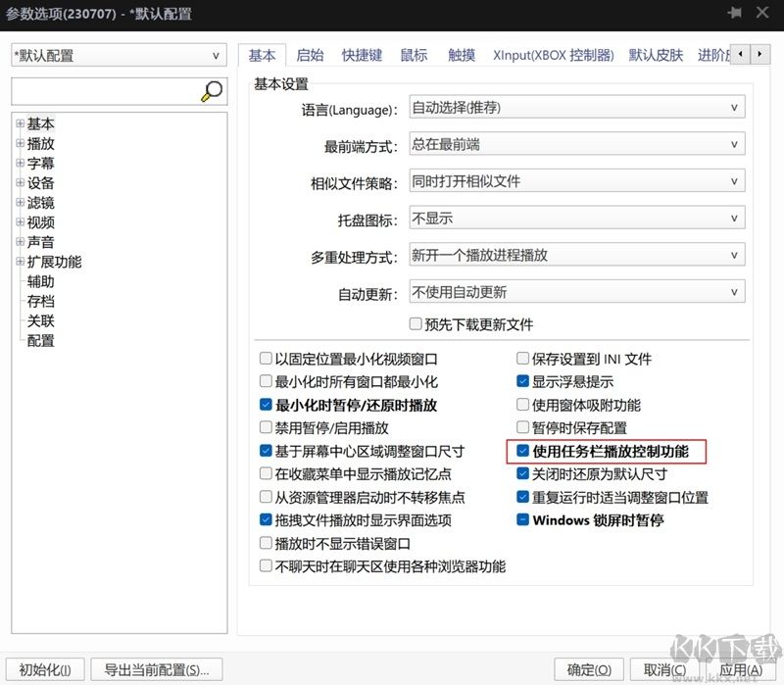Click 导出当前配置(S)... button
This screenshot has height=685, width=784.
pyautogui.click(x=157, y=669)
